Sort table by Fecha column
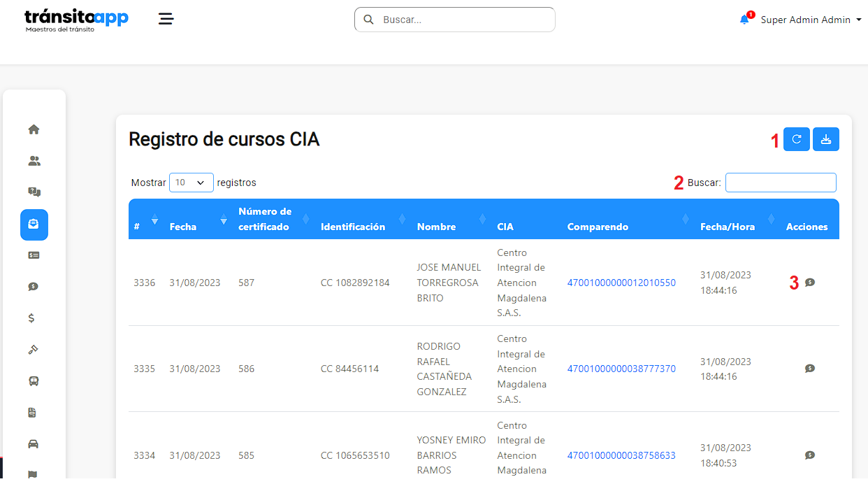The image size is (868, 484). pos(198,219)
